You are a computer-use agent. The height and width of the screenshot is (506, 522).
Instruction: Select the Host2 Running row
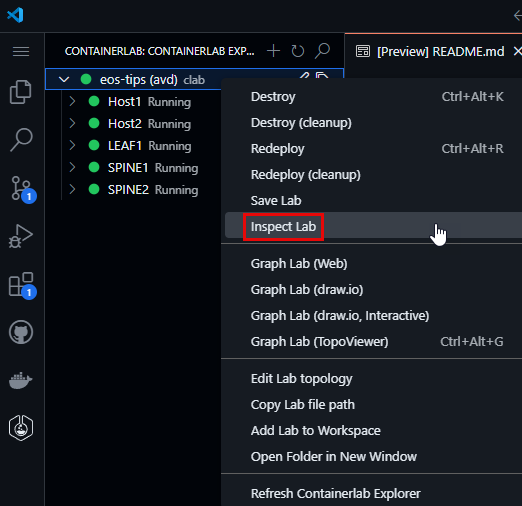tap(133, 123)
